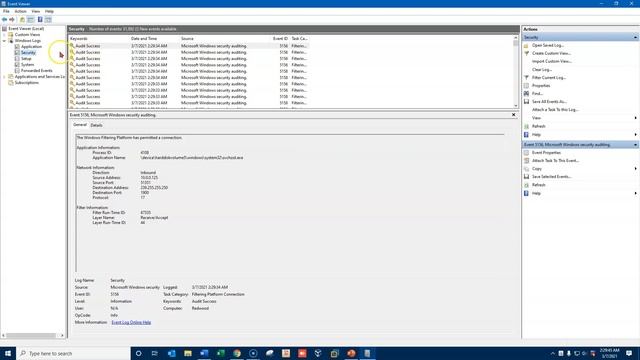The height and width of the screenshot is (360, 640).
Task: Collapse Event 5156 actions section
Action: coord(636,145)
